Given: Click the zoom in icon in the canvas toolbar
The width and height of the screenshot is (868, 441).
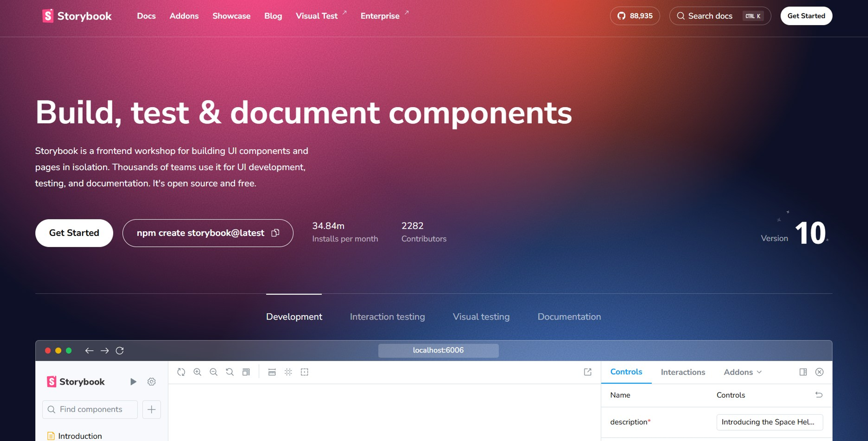Looking at the screenshot, I should pos(197,372).
